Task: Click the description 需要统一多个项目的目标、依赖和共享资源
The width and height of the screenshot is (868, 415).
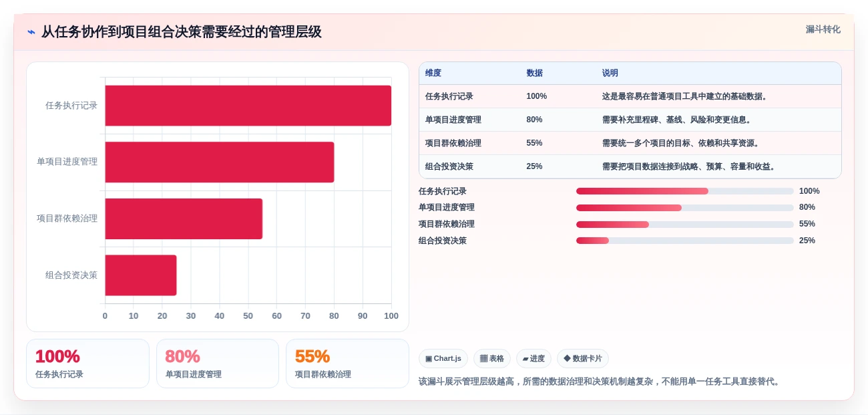Action: point(682,143)
